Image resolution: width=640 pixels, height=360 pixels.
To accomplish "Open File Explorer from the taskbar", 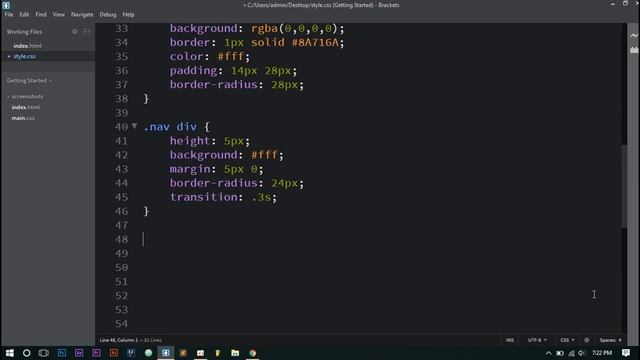I will (235, 353).
